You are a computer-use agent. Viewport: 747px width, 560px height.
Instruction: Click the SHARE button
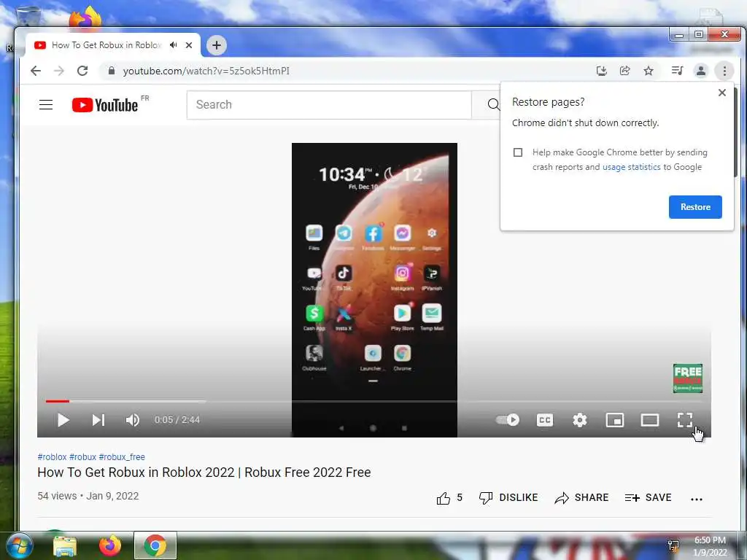581,498
